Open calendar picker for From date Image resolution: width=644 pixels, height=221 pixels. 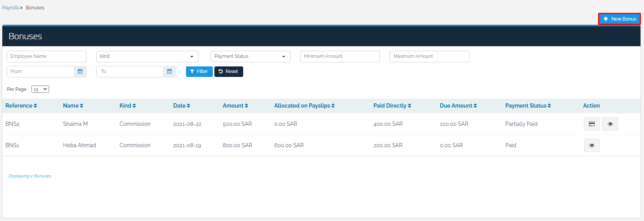coord(80,71)
